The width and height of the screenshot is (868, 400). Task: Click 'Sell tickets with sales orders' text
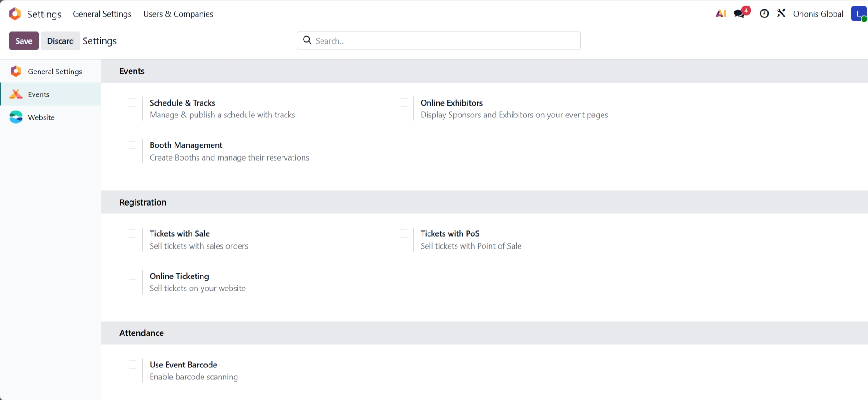[x=199, y=246]
